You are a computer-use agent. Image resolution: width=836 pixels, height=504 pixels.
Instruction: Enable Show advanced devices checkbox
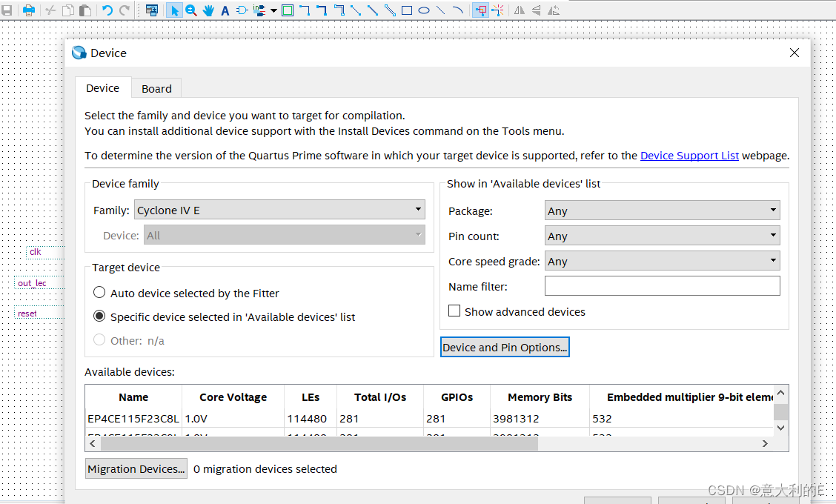(x=454, y=311)
